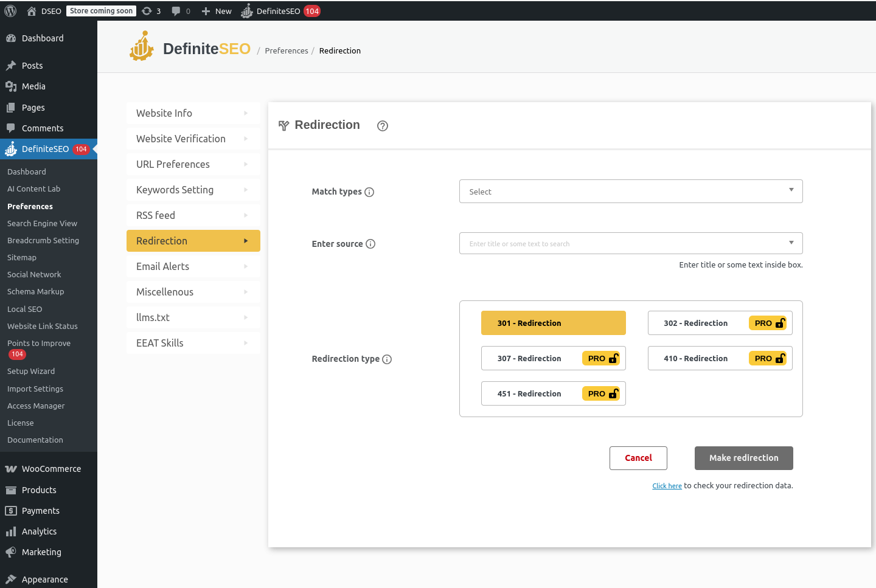Viewport: 876px width, 588px height.
Task: Click the Redirection help question mark icon
Action: point(382,126)
